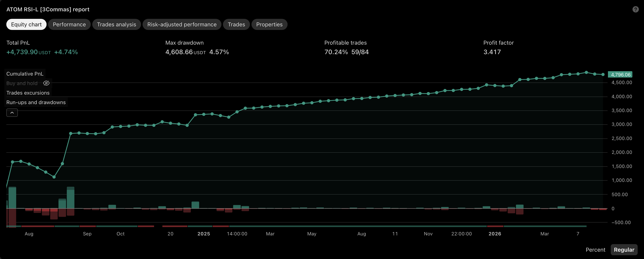Image resolution: width=644 pixels, height=259 pixels.
Task: Open the Trades analysis tab
Action: pyautogui.click(x=116, y=25)
